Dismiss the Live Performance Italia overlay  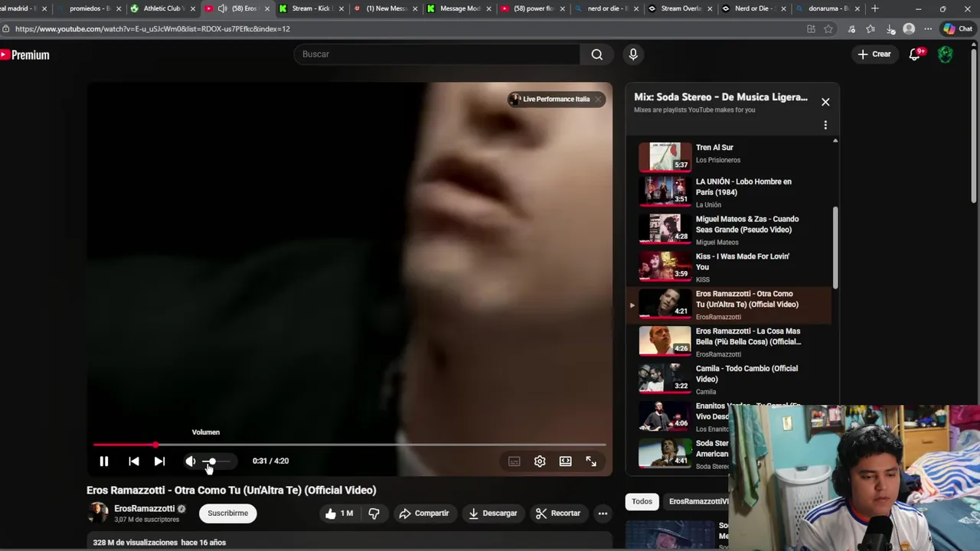point(598,99)
